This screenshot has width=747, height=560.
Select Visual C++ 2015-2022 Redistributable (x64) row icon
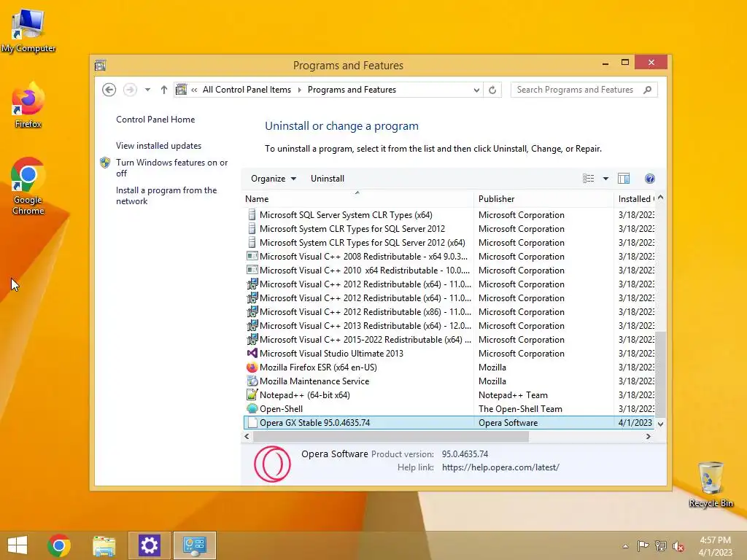(x=252, y=340)
